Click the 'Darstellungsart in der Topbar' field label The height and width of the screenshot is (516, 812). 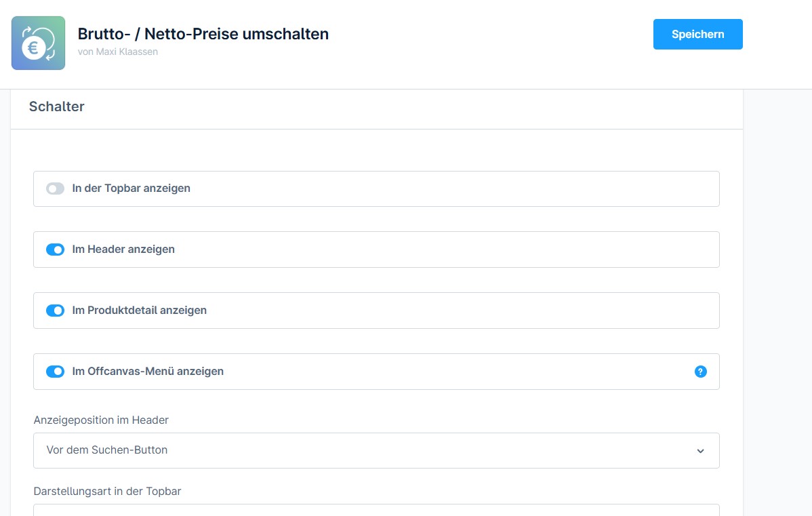click(107, 491)
